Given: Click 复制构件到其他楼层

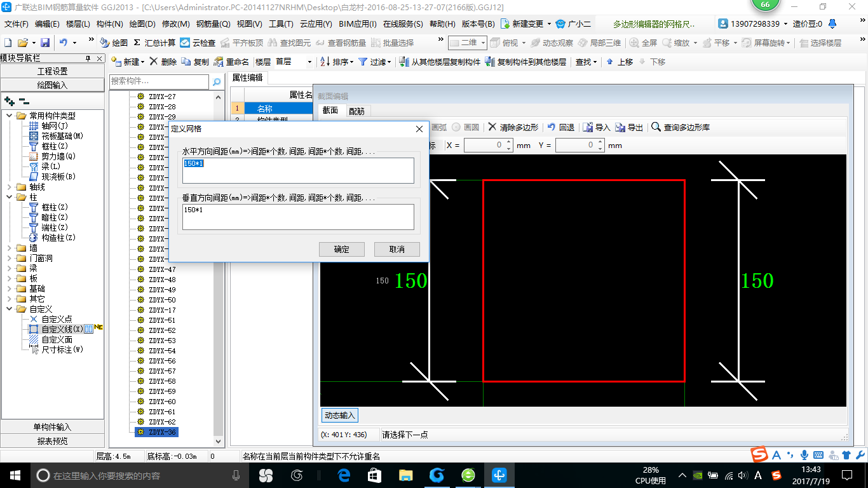Looking at the screenshot, I should [526, 62].
